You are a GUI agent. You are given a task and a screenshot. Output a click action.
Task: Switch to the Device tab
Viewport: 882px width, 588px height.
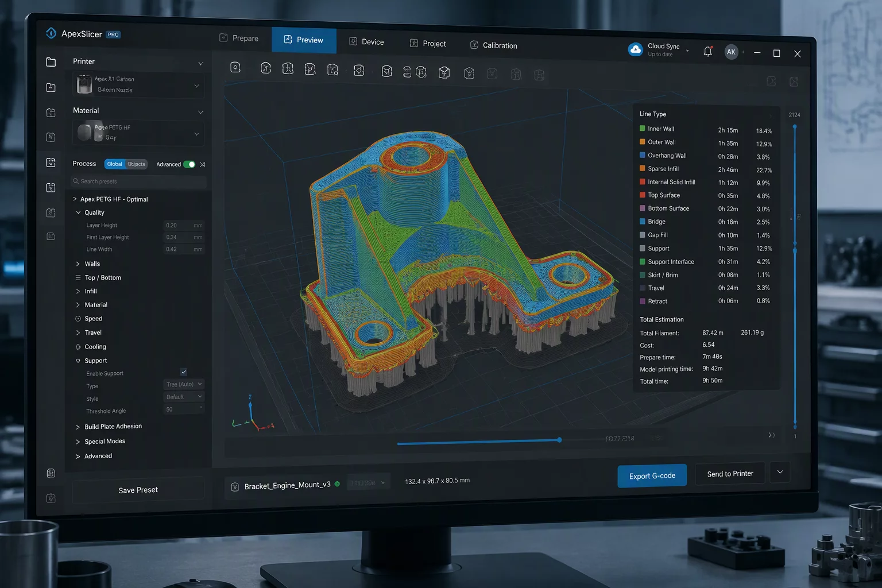point(367,42)
